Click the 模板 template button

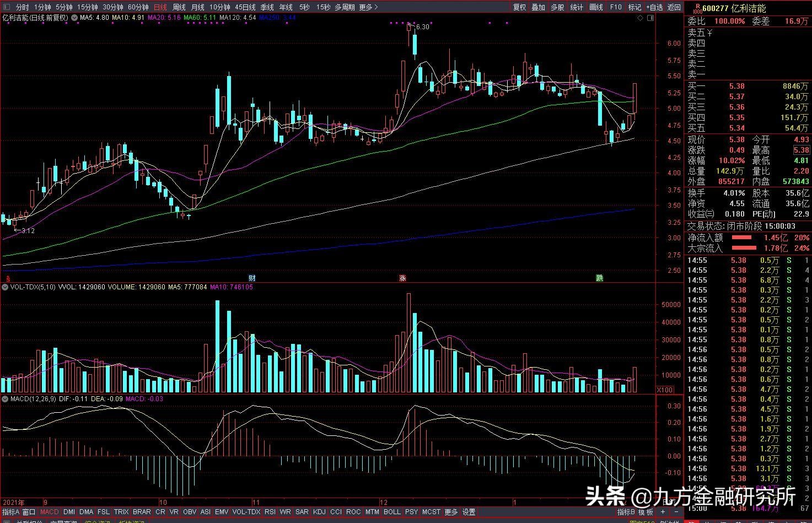click(646, 512)
